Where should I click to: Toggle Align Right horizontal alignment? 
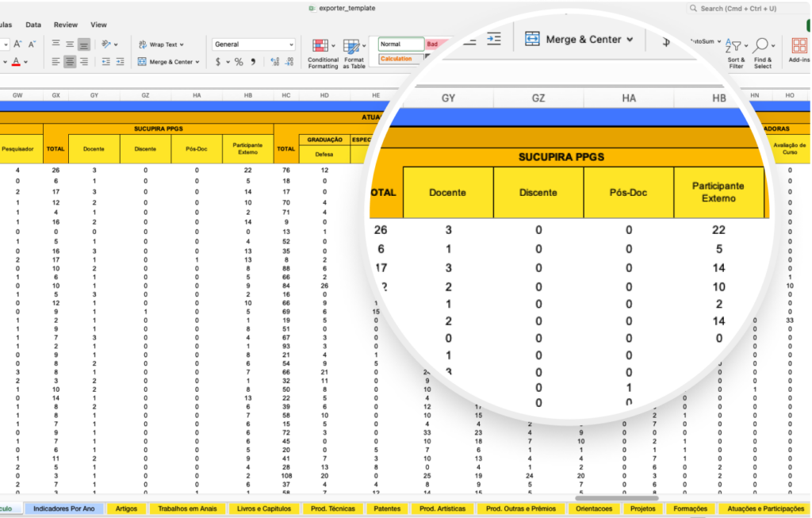tap(83, 62)
